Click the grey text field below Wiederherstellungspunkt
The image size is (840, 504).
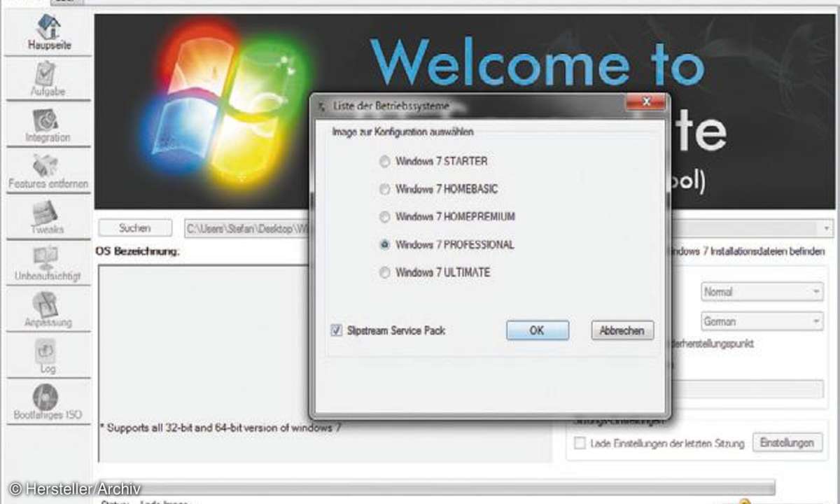click(x=746, y=389)
